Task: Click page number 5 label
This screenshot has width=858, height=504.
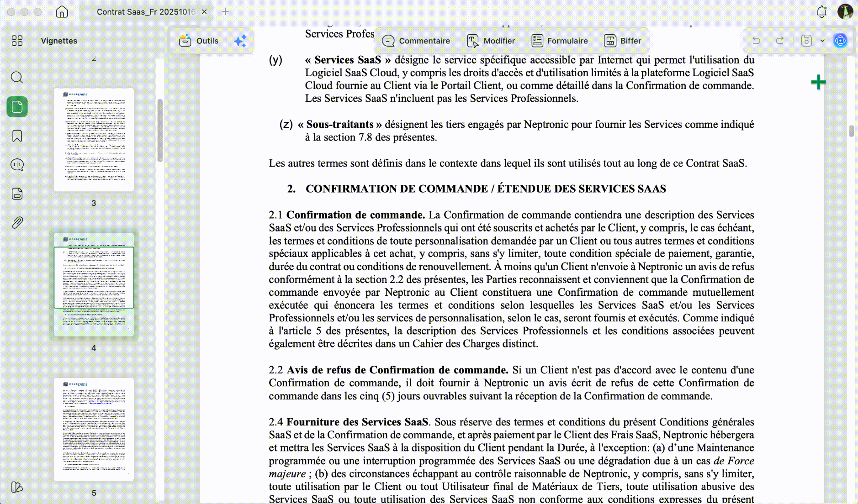Action: pos(94,493)
